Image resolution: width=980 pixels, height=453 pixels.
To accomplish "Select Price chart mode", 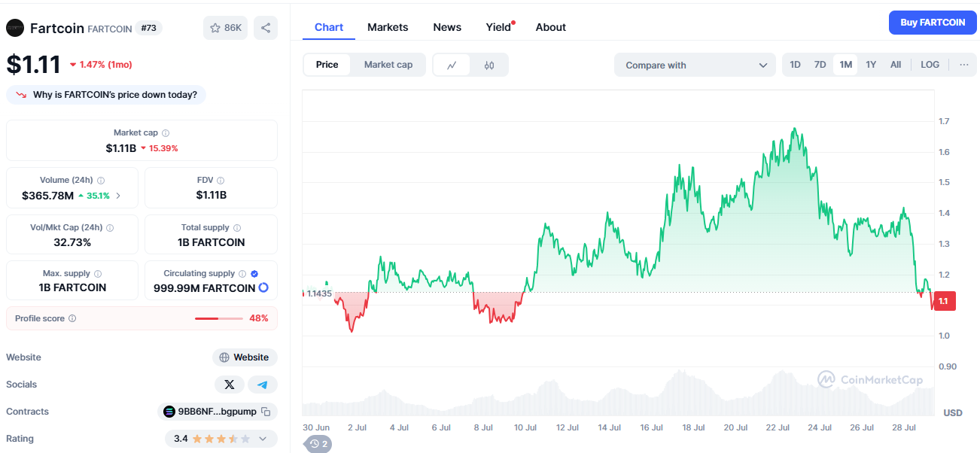I will (327, 65).
